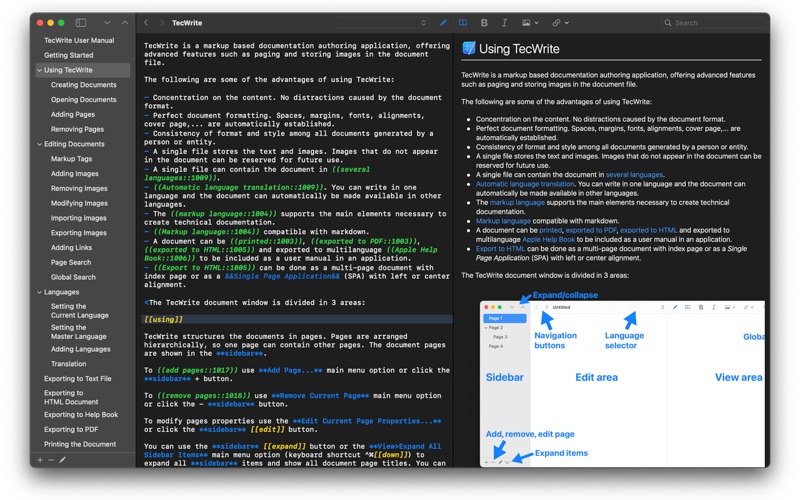This screenshot has width=800, height=500.
Task: Open the link insert menu in the toolbar
Action: (560, 22)
